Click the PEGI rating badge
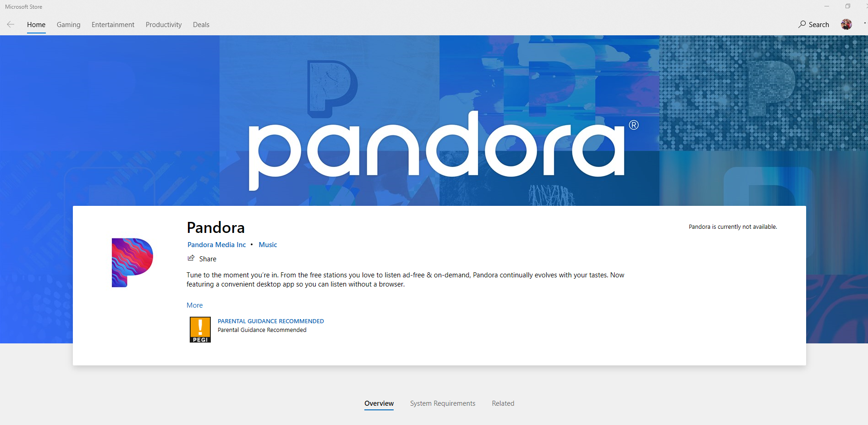Screen dimensions: 868x425 (200, 330)
